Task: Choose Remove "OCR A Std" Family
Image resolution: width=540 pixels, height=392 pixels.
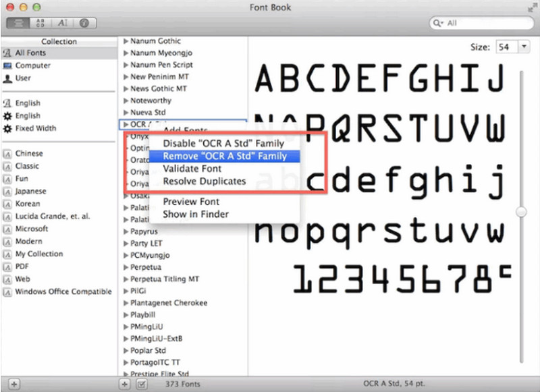Action: click(x=225, y=157)
